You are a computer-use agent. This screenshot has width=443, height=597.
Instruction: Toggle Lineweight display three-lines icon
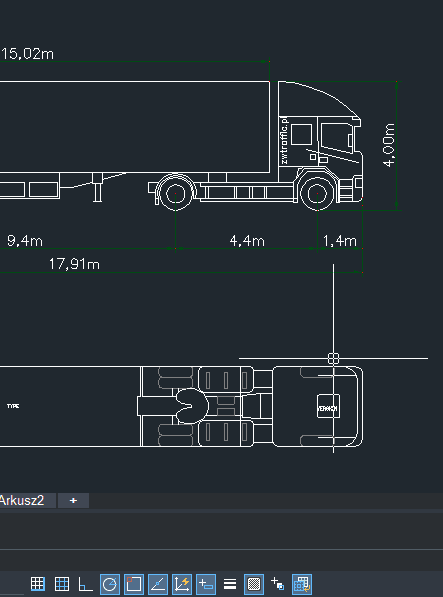[x=230, y=584]
